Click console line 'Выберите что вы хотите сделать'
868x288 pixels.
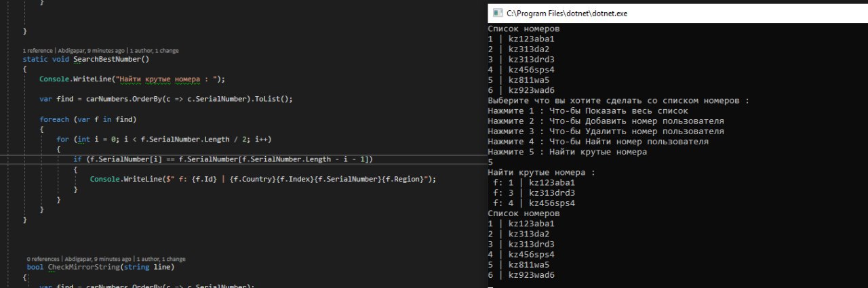tap(618, 101)
